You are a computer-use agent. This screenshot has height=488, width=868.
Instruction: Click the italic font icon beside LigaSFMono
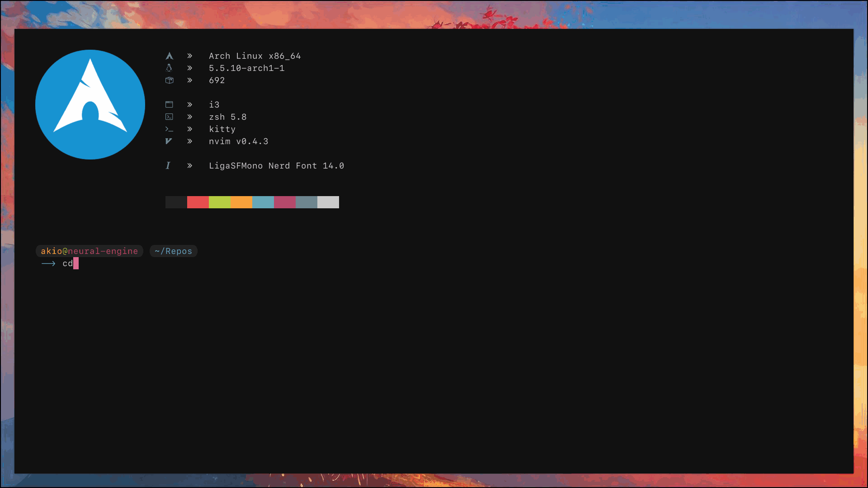click(168, 166)
